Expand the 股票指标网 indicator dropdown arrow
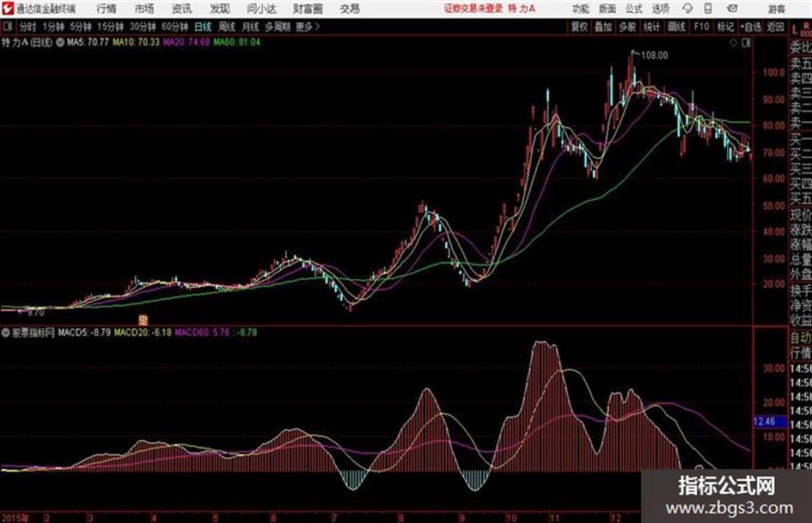The width and height of the screenshot is (812, 523). pyautogui.click(x=6, y=332)
